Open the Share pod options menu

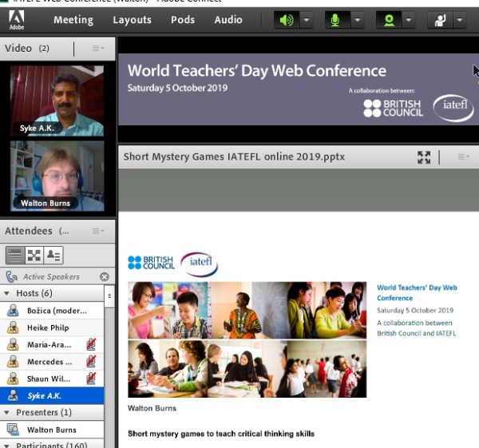(x=463, y=157)
